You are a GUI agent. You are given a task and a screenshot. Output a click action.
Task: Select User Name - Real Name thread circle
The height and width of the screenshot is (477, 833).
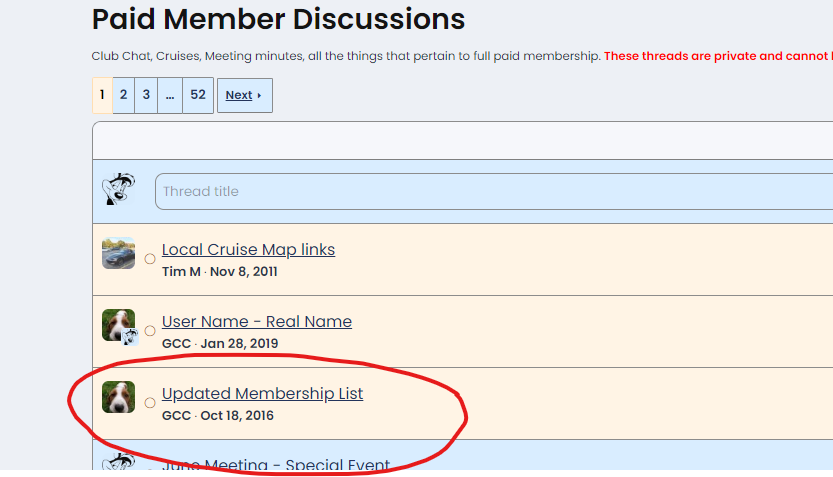click(x=150, y=331)
